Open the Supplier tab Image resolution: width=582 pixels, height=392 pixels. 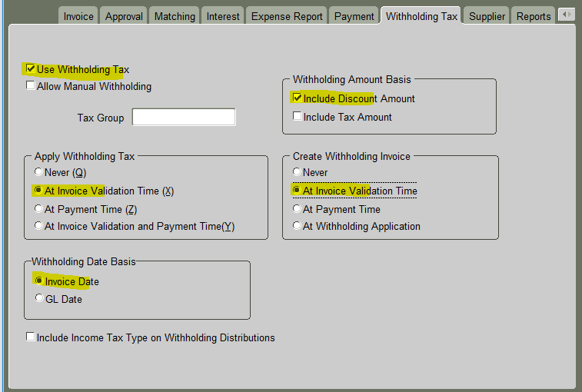487,16
